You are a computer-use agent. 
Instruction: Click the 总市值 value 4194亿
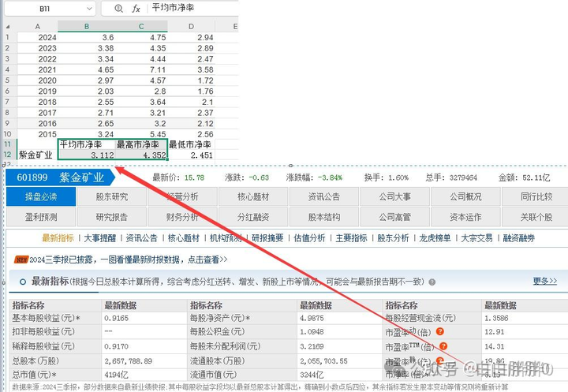116,375
